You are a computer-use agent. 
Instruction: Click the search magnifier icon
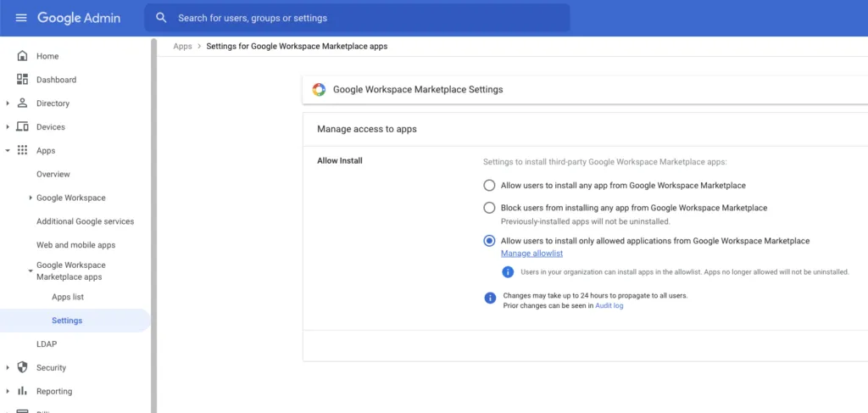click(x=161, y=18)
